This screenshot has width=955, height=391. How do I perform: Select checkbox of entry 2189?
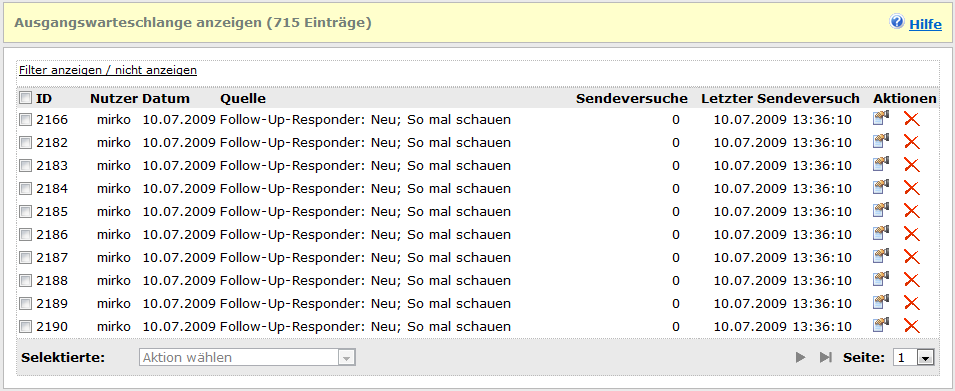(26, 303)
